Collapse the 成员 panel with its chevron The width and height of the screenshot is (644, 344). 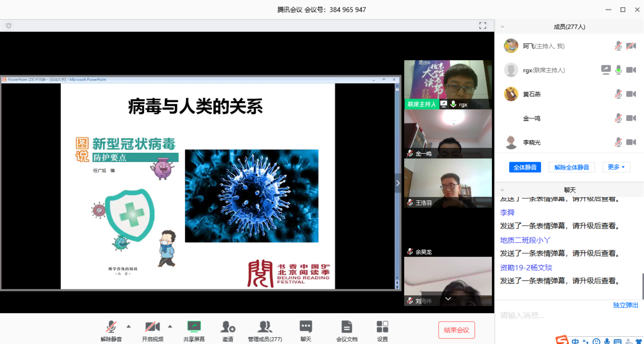coord(503,26)
